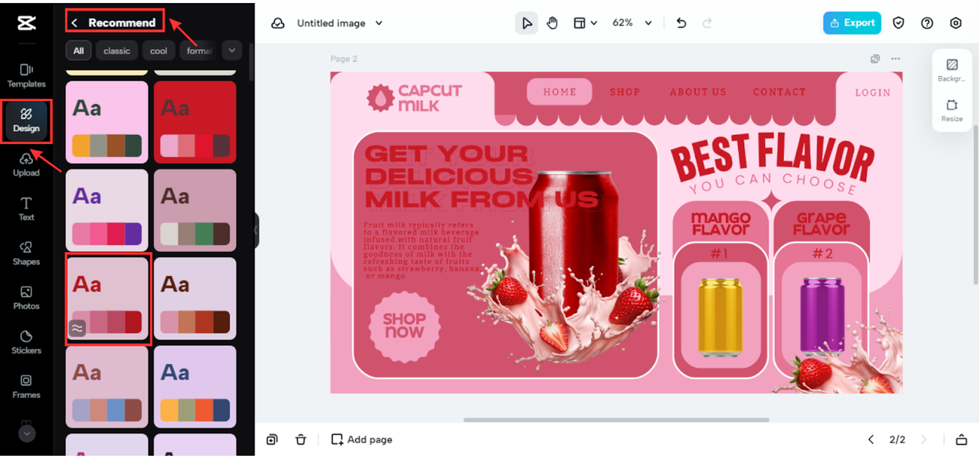980x456 pixels.
Task: Open the Templates panel
Action: 26,75
